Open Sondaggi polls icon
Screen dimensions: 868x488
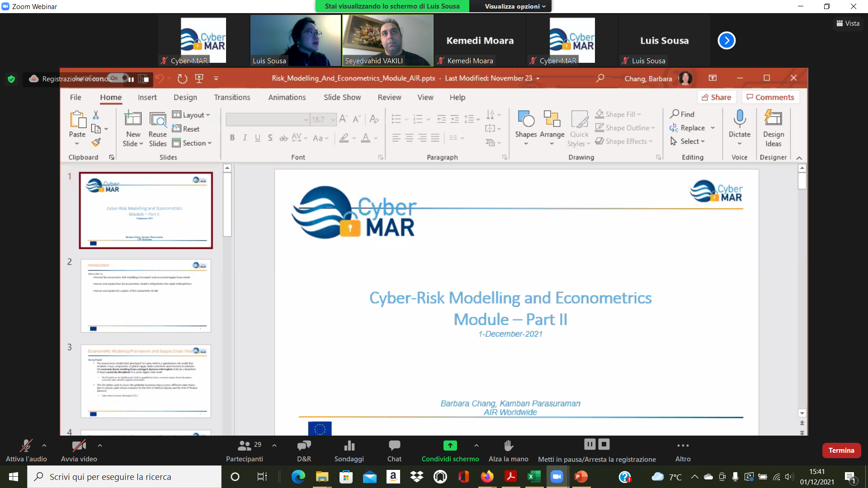349,446
